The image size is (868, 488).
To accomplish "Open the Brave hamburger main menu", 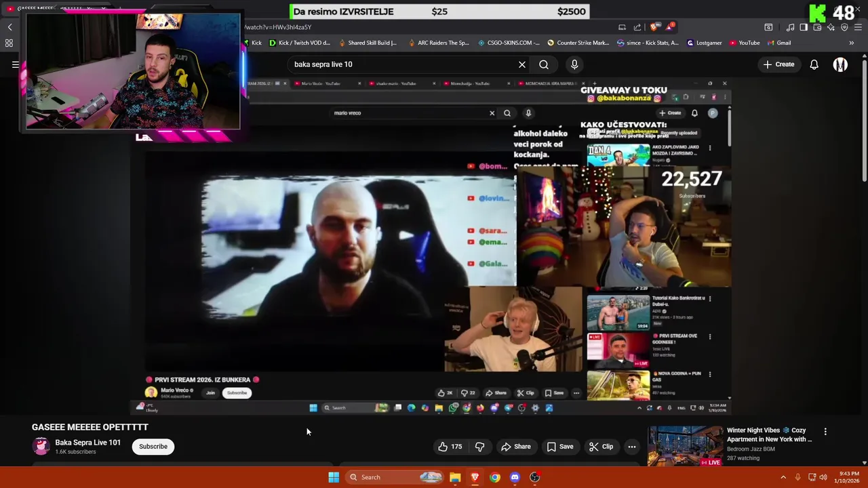I will pos(858,27).
